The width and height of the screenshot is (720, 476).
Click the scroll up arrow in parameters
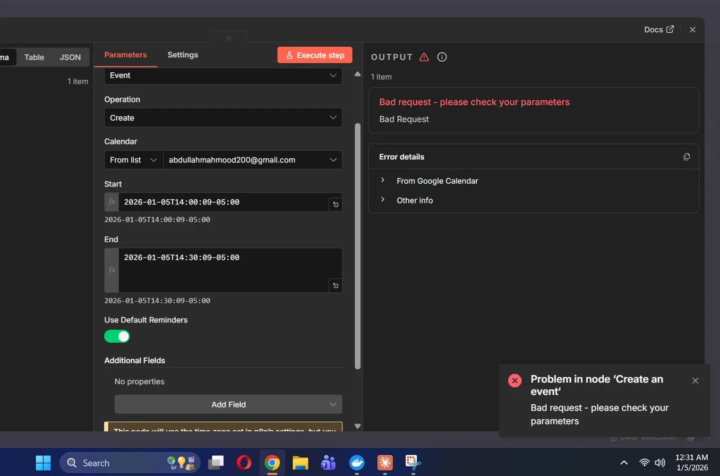point(358,74)
